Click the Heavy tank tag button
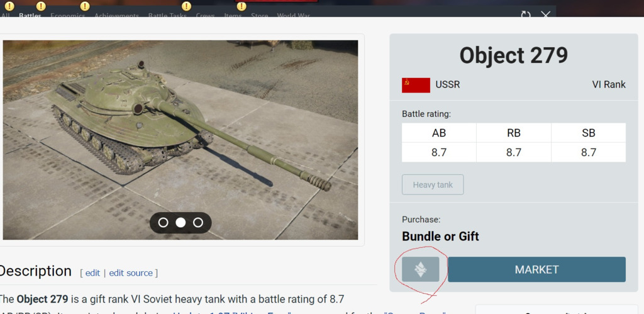 click(433, 184)
